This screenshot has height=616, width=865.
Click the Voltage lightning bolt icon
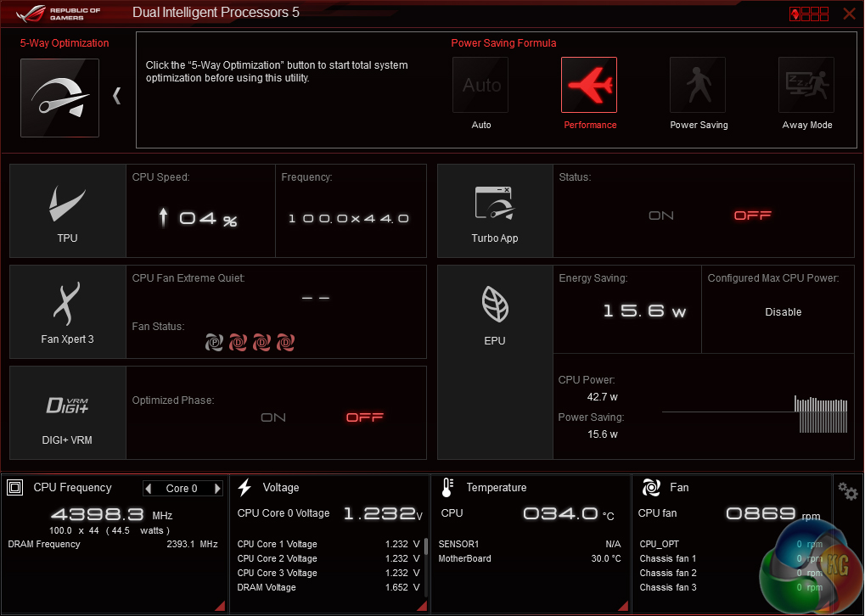(x=244, y=488)
